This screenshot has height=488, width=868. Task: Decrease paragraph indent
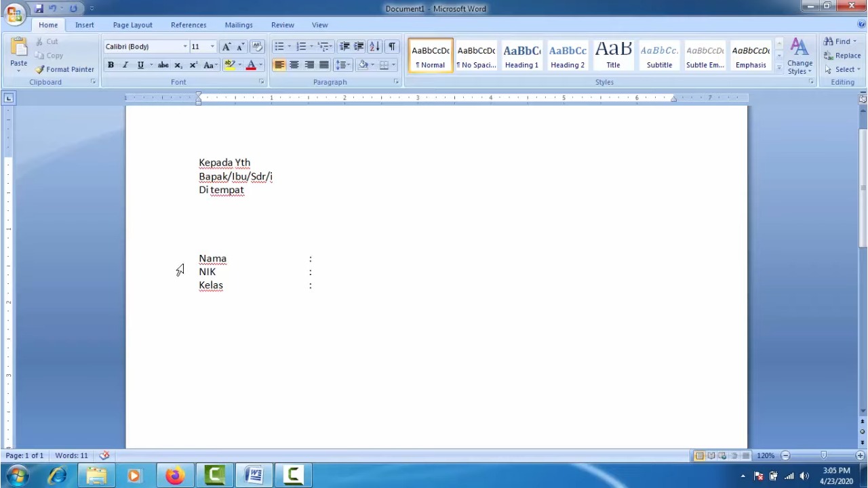344,46
